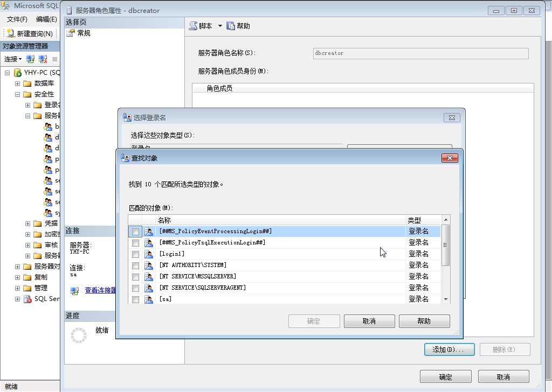The height and width of the screenshot is (392, 552).
Task: Expand the 数据库 tree node
Action: tap(17, 83)
